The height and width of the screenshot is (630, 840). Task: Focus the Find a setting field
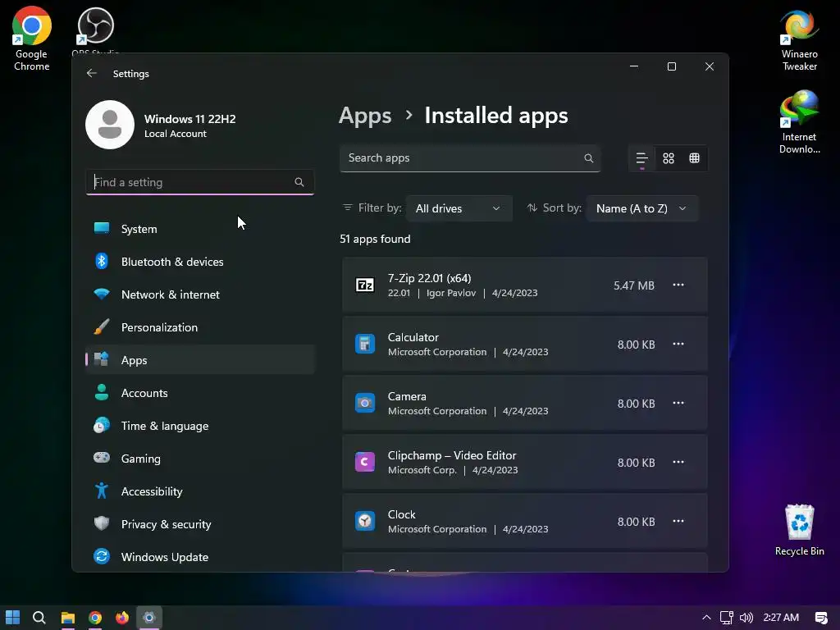(200, 182)
